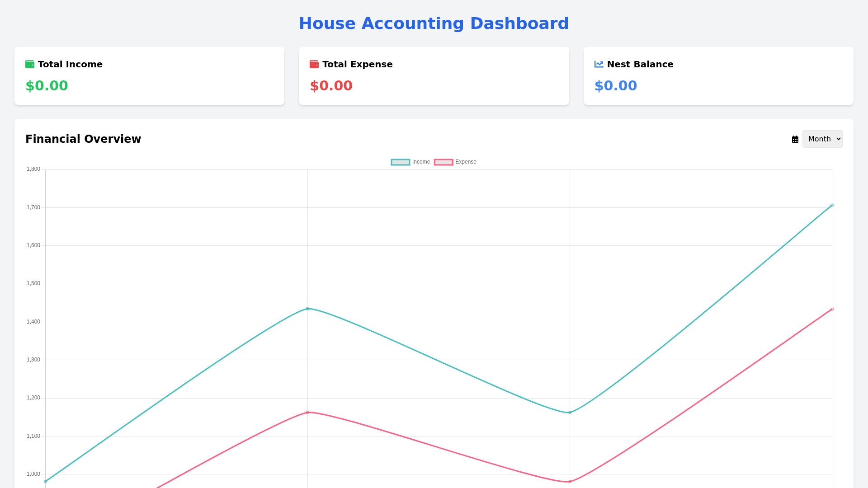Toggle the Income dataset legend label
The width and height of the screenshot is (868, 488).
pos(421,162)
